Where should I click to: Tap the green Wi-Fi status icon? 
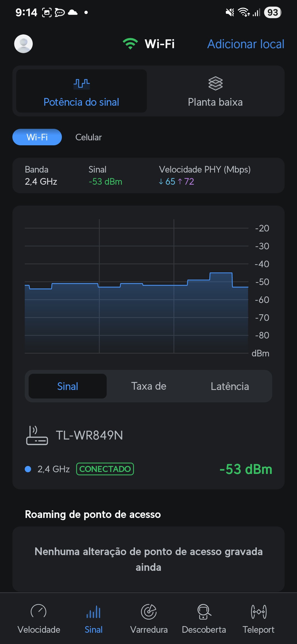pyautogui.click(x=130, y=44)
